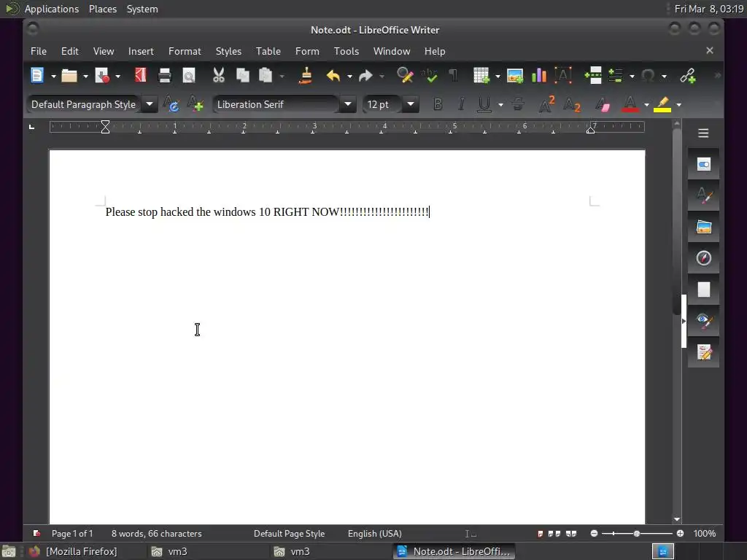The image size is (747, 560).
Task: Toggle superscript formatting
Action: tap(546, 104)
